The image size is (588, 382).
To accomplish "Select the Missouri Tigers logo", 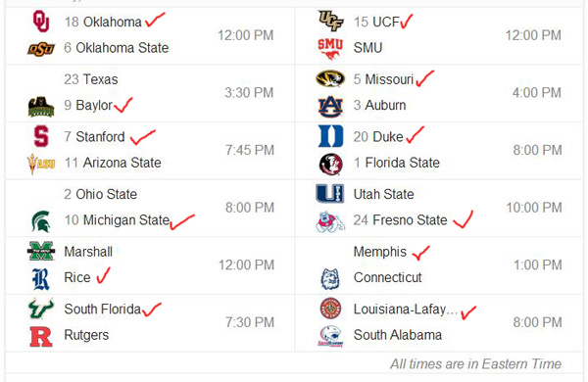I will click(330, 78).
